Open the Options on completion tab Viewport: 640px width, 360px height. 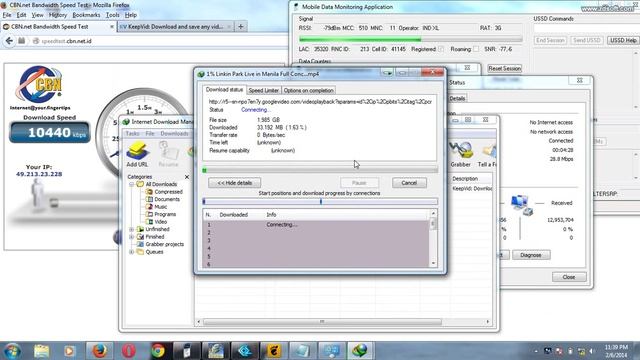point(309,90)
